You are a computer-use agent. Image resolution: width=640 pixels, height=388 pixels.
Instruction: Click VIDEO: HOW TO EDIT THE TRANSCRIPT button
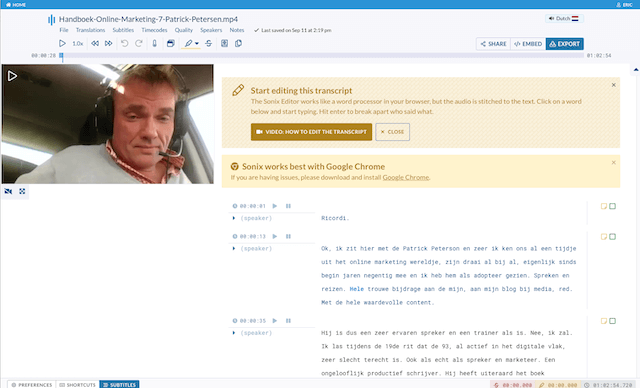(311, 132)
